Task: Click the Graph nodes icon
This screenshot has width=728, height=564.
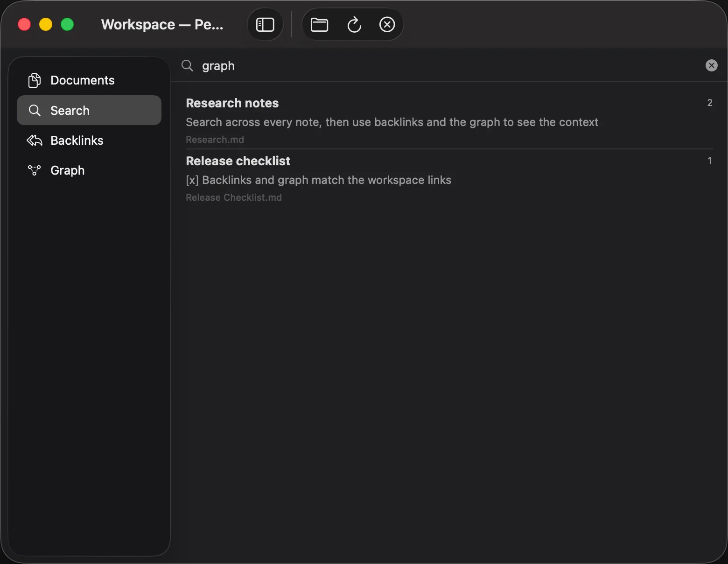Action: [35, 170]
